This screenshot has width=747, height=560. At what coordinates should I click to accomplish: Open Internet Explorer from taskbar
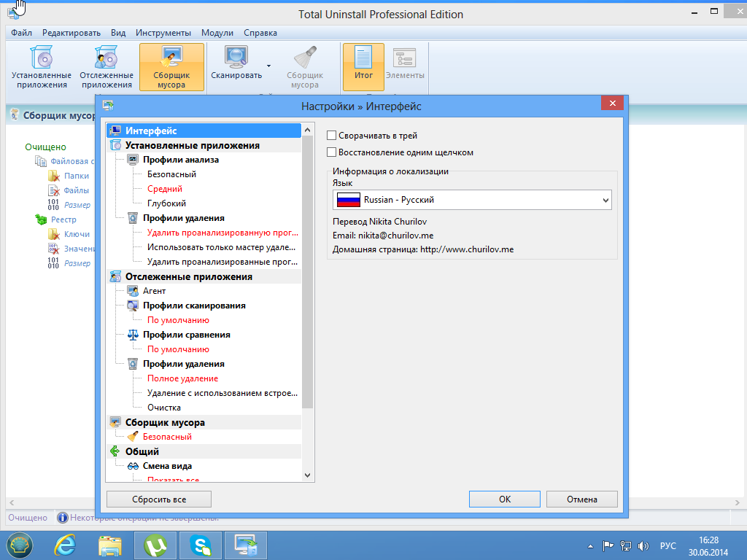pos(65,545)
